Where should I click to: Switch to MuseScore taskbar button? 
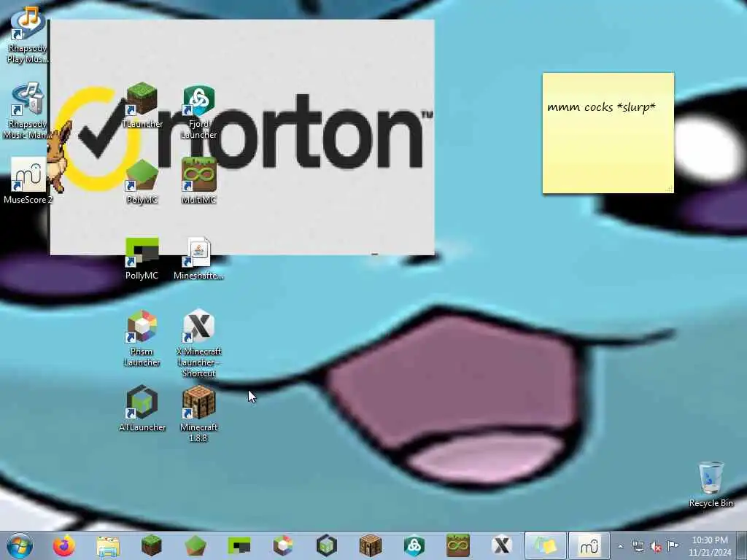click(x=589, y=545)
